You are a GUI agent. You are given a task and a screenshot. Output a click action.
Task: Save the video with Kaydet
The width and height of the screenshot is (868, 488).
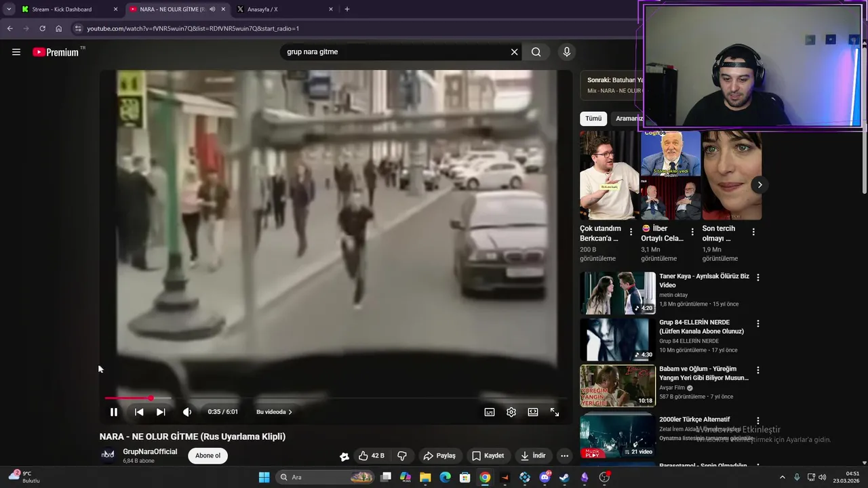pos(488,456)
